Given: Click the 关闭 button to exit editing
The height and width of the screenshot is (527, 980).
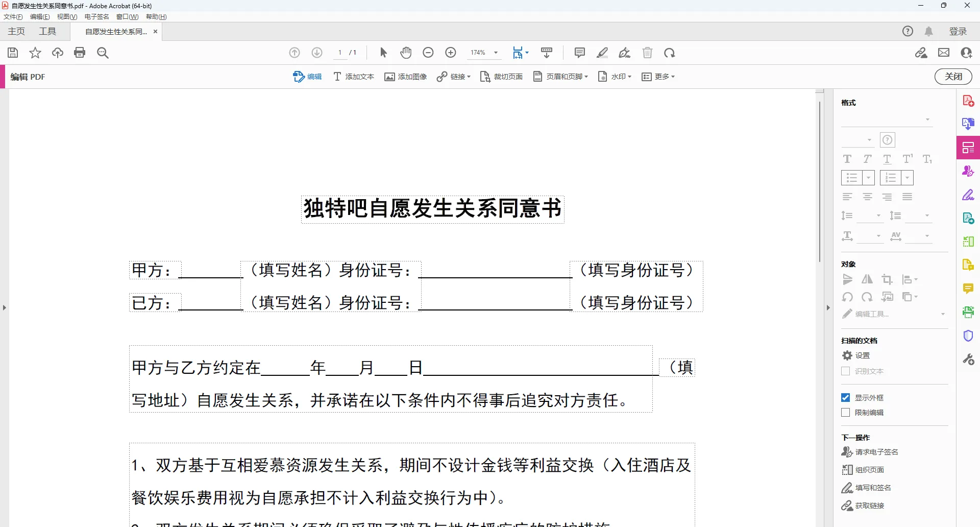Looking at the screenshot, I should coord(953,77).
